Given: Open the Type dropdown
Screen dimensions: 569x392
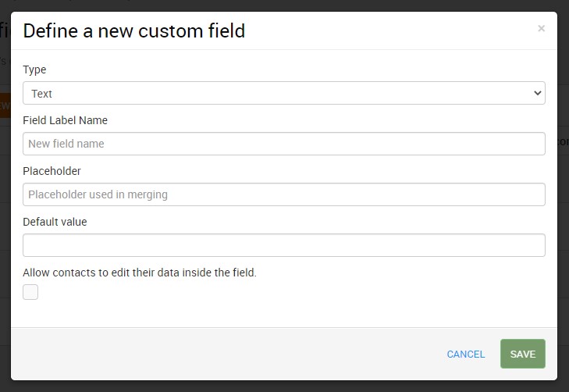Looking at the screenshot, I should [284, 93].
